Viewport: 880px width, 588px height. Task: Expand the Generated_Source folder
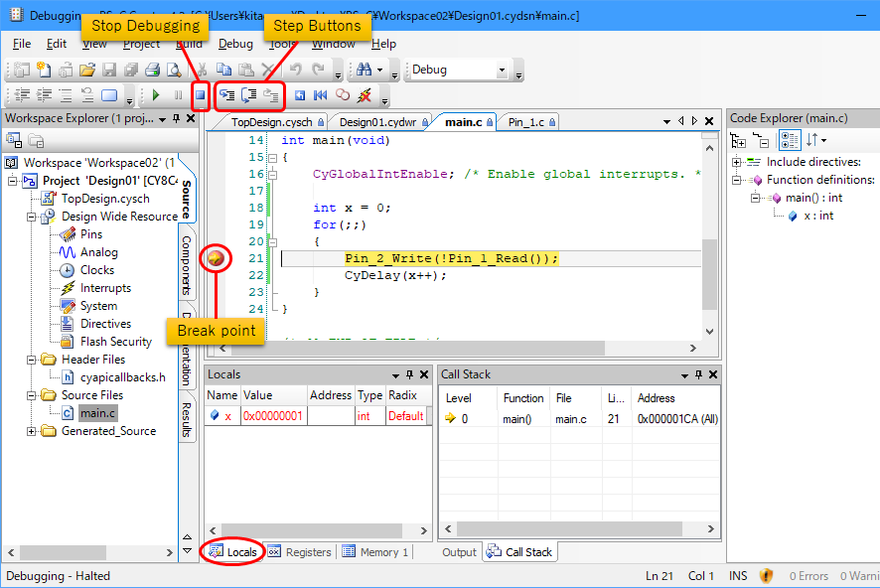pyautogui.click(x=33, y=430)
